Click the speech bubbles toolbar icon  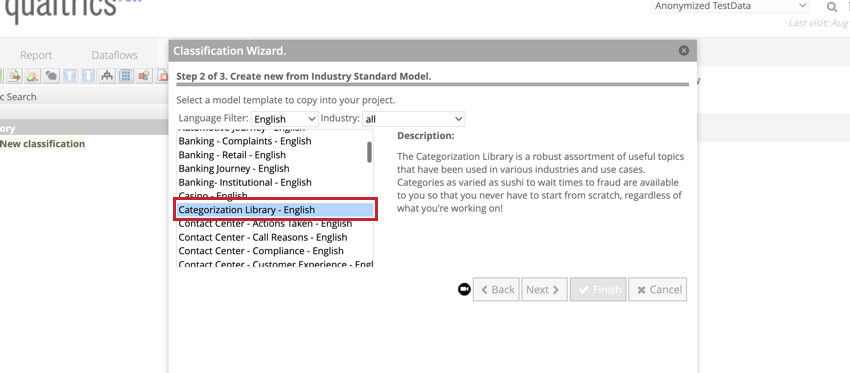click(51, 76)
